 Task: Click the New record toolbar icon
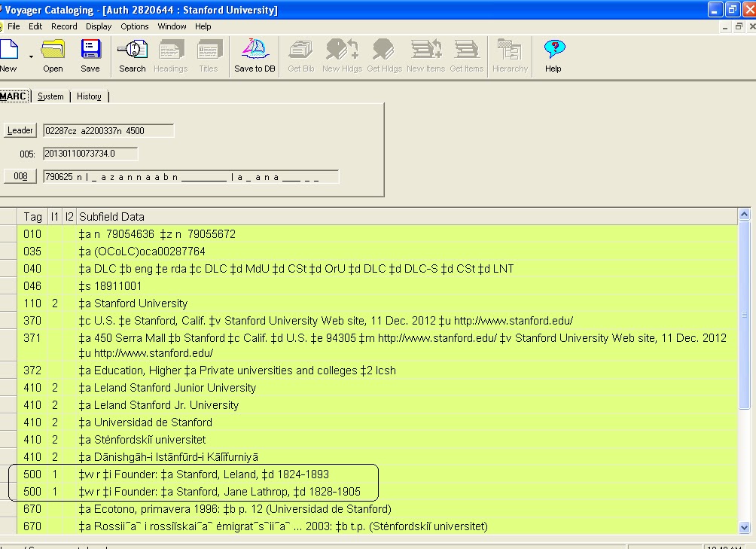[x=9, y=50]
